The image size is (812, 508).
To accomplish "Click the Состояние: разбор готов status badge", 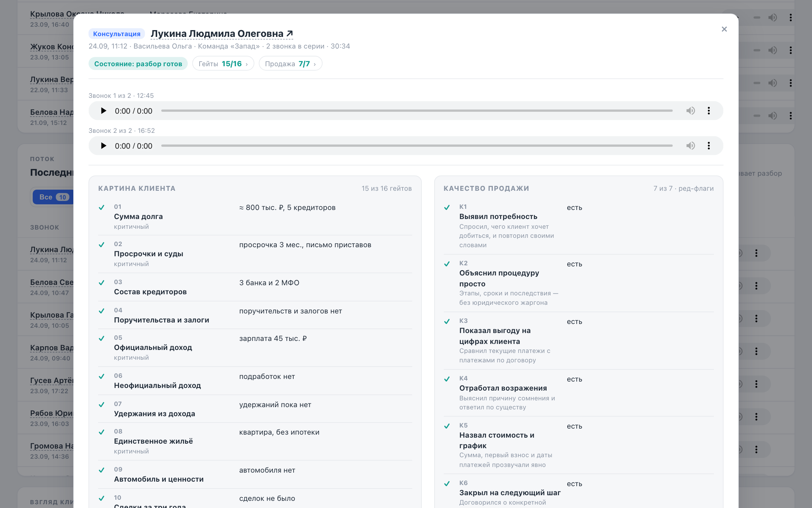I will (138, 64).
